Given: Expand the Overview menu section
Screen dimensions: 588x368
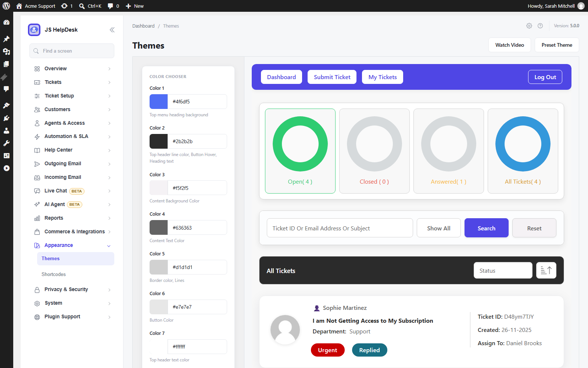Looking at the screenshot, I should click(72, 68).
